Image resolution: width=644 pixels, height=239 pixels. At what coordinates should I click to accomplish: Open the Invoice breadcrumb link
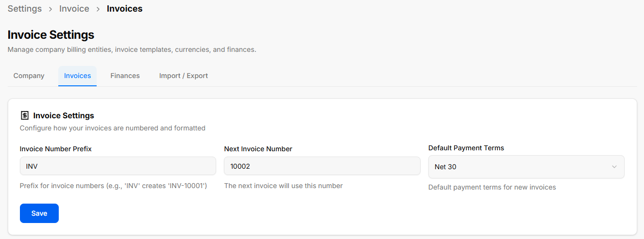tap(74, 9)
